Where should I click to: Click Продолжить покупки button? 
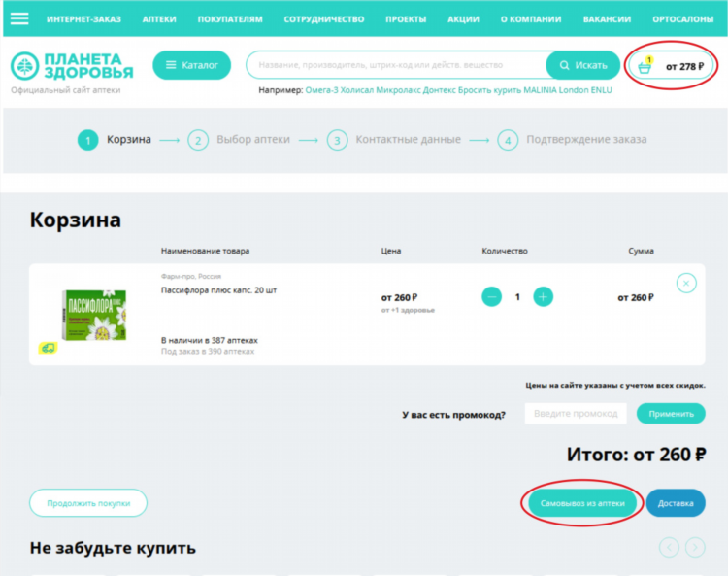pos(88,503)
